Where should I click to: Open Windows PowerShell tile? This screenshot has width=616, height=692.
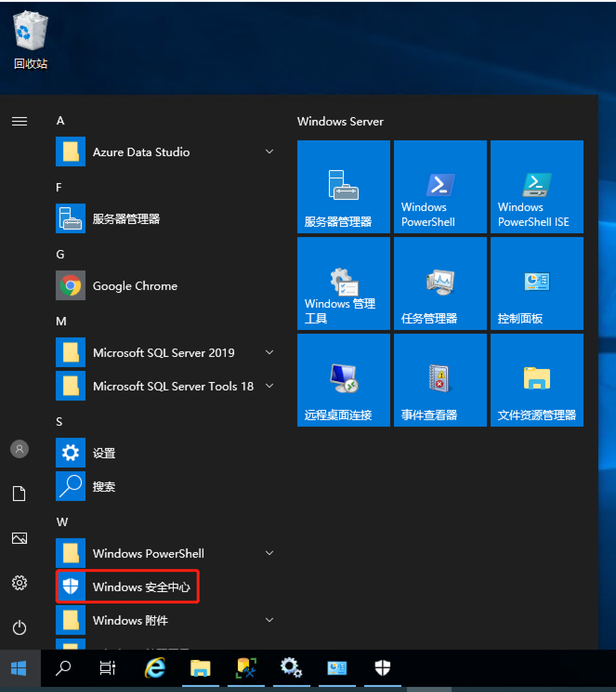(x=440, y=187)
